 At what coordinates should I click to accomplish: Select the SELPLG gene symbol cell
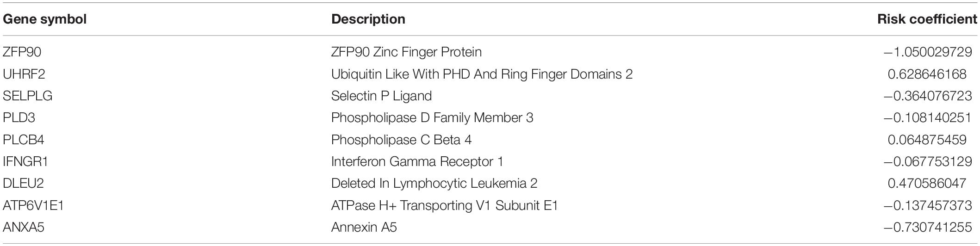pos(28,96)
